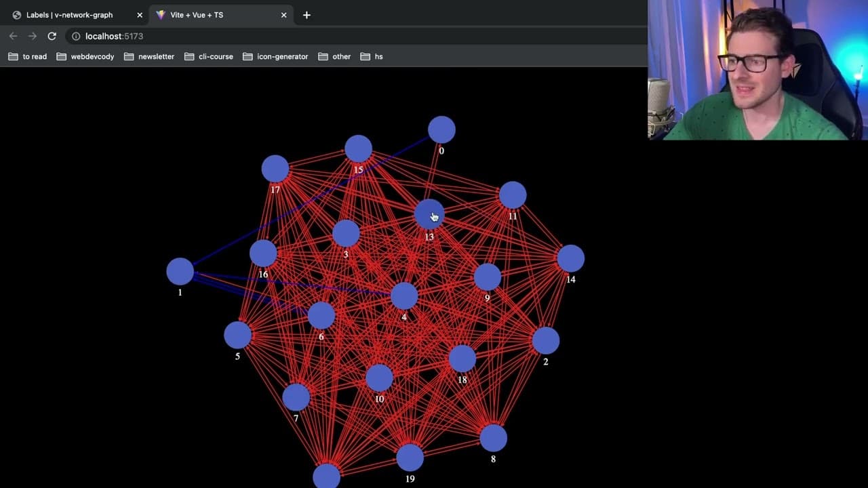Switch to the Vite + Vue + TS tab
Viewport: 868px width, 488px height.
click(220, 15)
